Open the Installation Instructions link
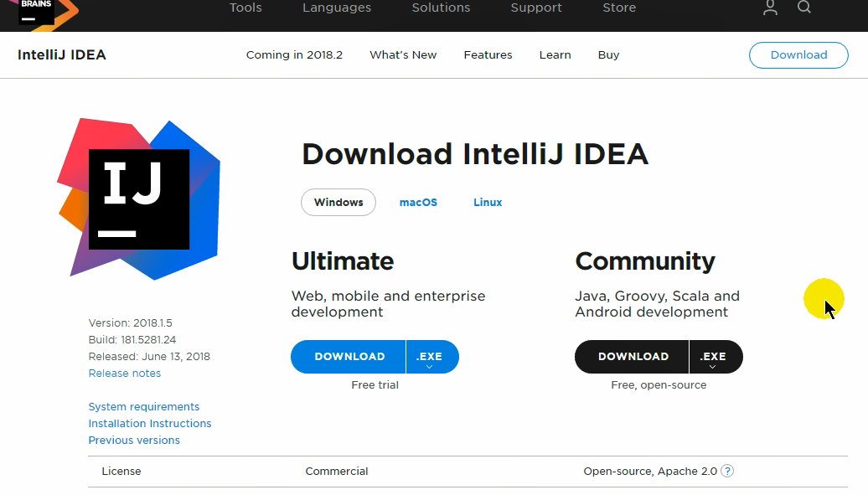 pyautogui.click(x=149, y=423)
